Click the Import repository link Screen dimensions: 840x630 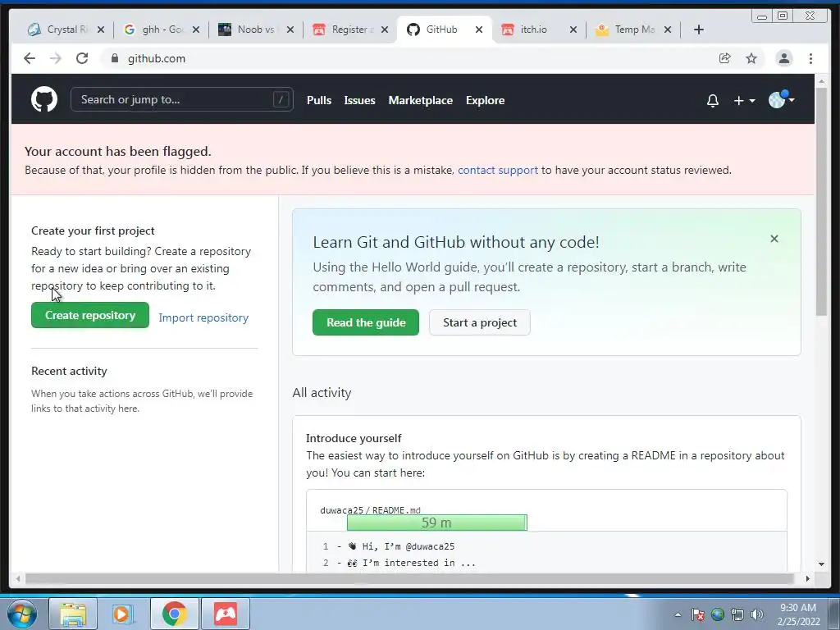203,317
